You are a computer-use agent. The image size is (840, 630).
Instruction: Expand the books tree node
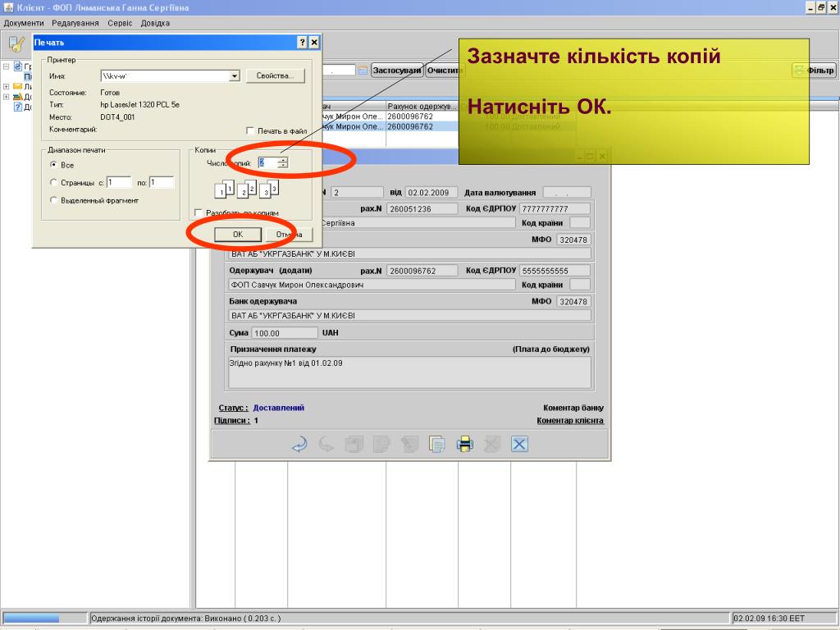(x=6, y=97)
